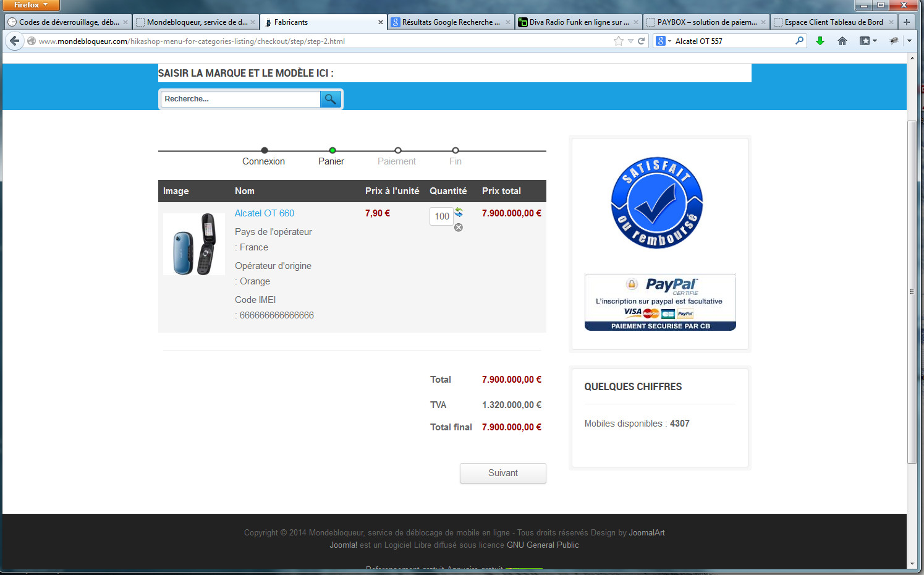Submit the site search with the magnifier button

coord(330,99)
